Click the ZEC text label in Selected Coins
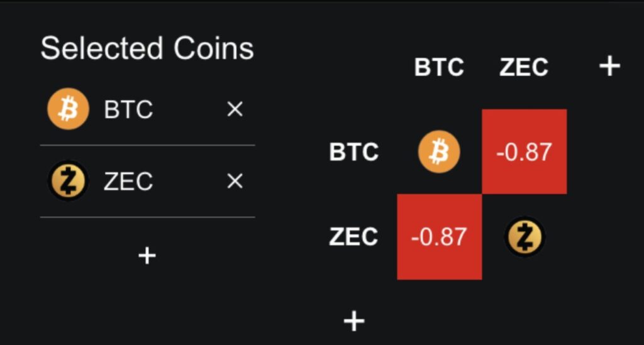This screenshot has height=345, width=644. pos(128,182)
